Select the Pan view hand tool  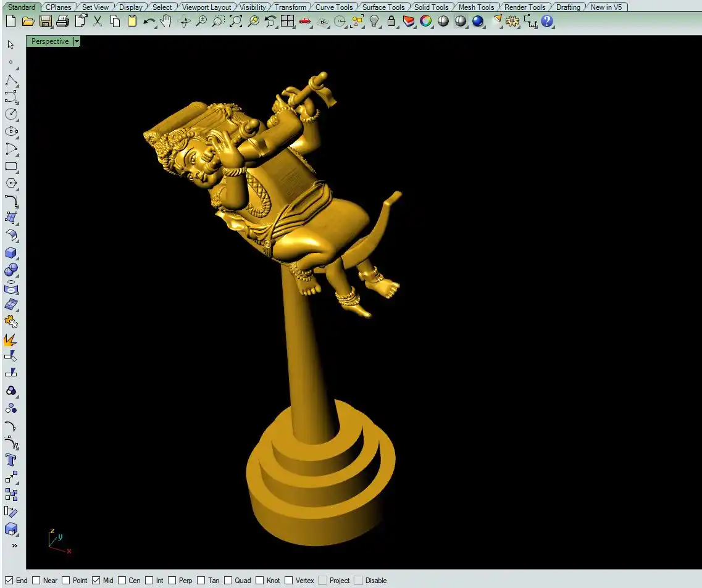(x=166, y=22)
